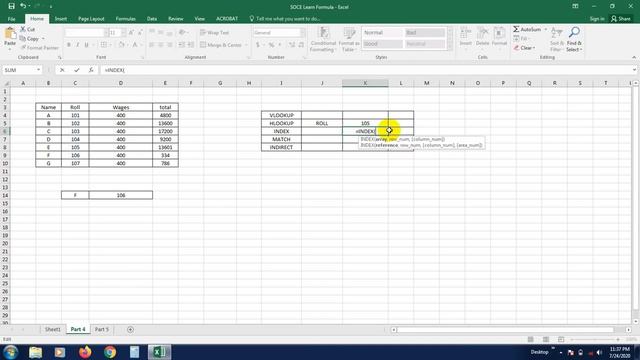Open the font name dropdown

tap(106, 33)
